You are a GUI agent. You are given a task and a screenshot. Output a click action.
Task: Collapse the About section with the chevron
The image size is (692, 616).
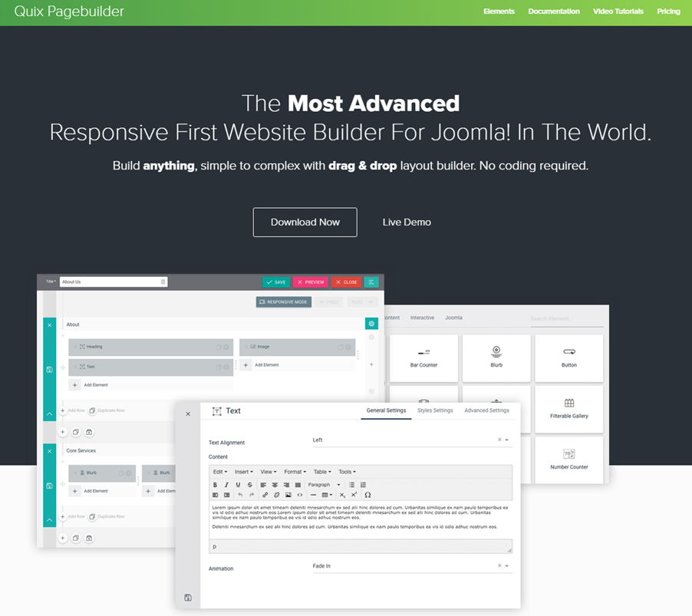tap(49, 414)
